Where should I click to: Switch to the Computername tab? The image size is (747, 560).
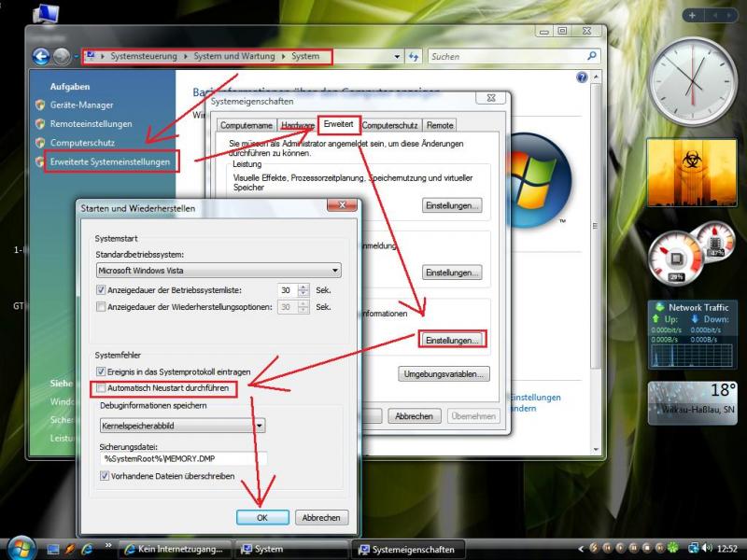(x=247, y=125)
